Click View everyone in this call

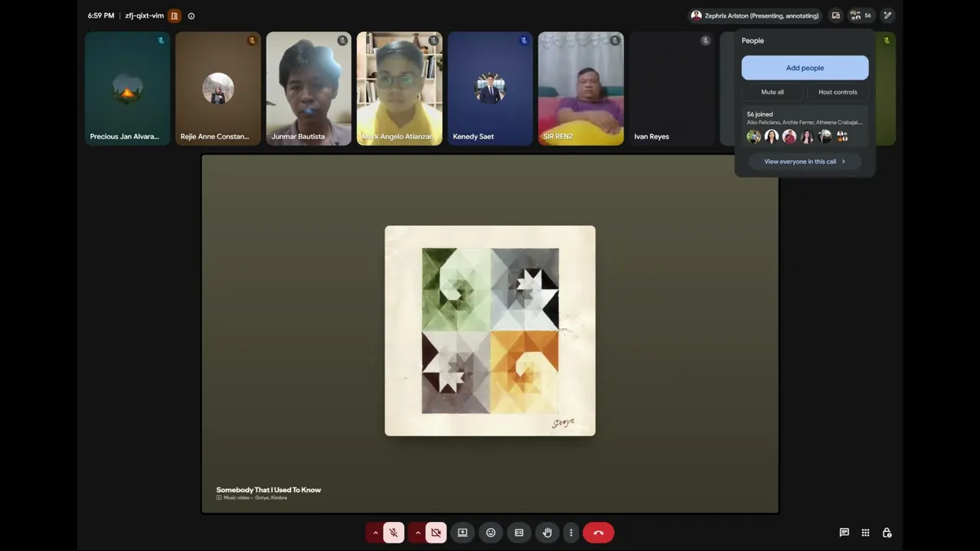click(x=805, y=161)
